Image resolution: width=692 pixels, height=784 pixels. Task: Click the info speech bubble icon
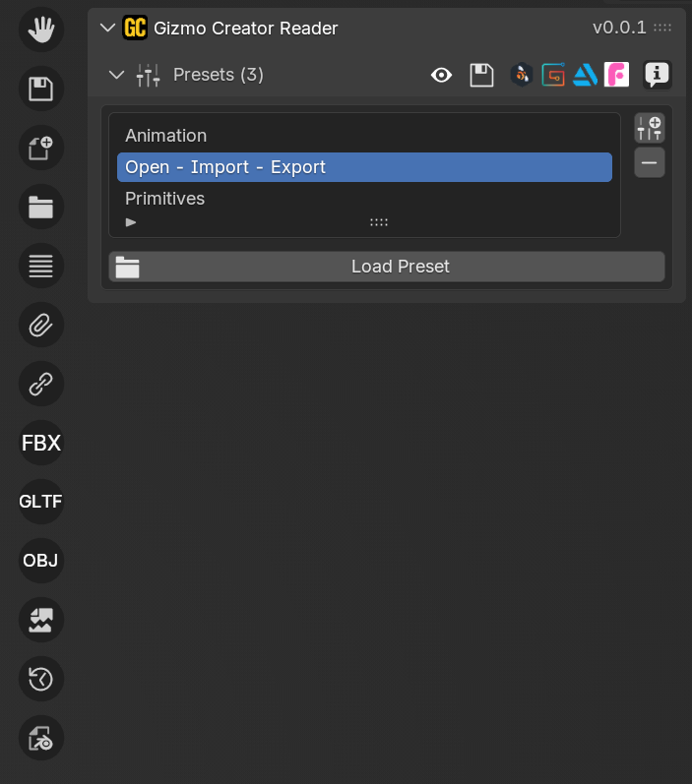(x=657, y=75)
